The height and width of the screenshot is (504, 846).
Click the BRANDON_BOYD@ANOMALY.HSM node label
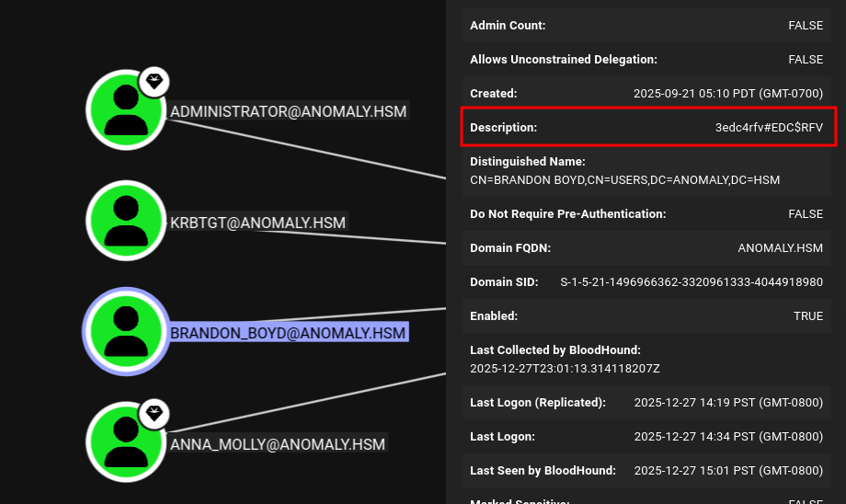pyautogui.click(x=287, y=332)
